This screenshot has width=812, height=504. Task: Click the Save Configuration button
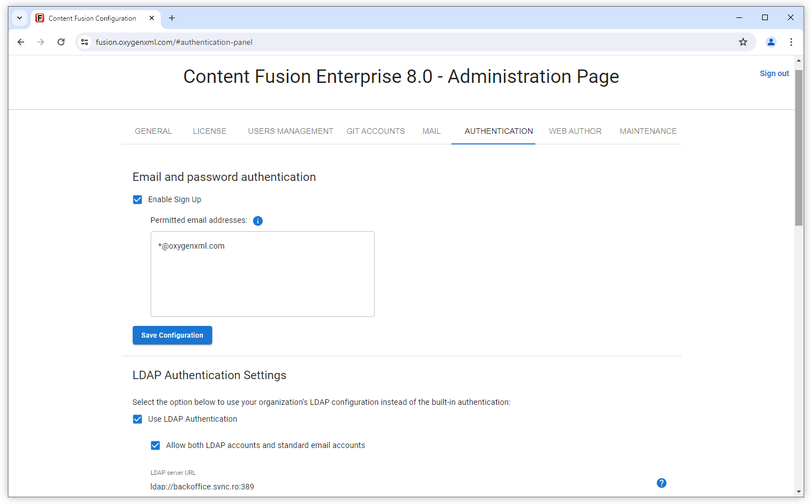[172, 335]
